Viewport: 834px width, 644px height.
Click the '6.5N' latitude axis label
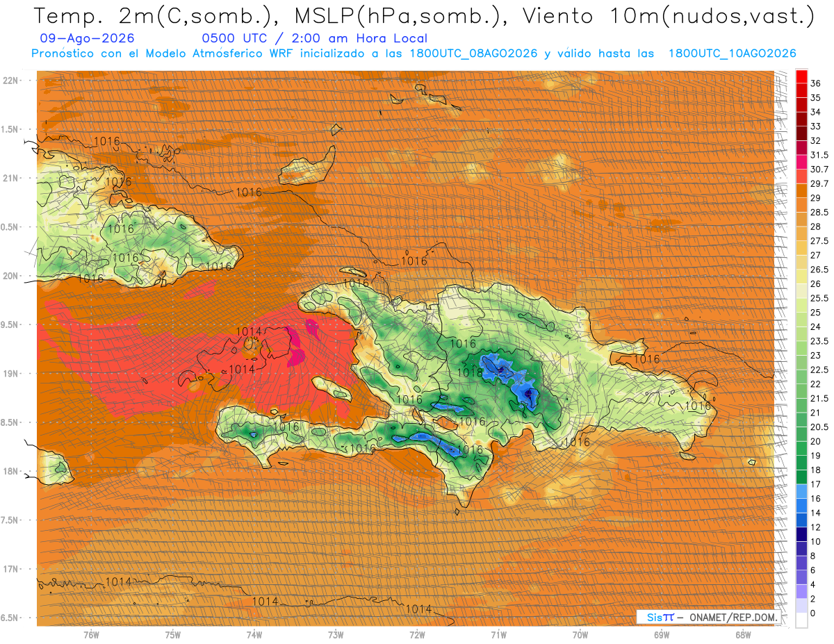(x=10, y=618)
